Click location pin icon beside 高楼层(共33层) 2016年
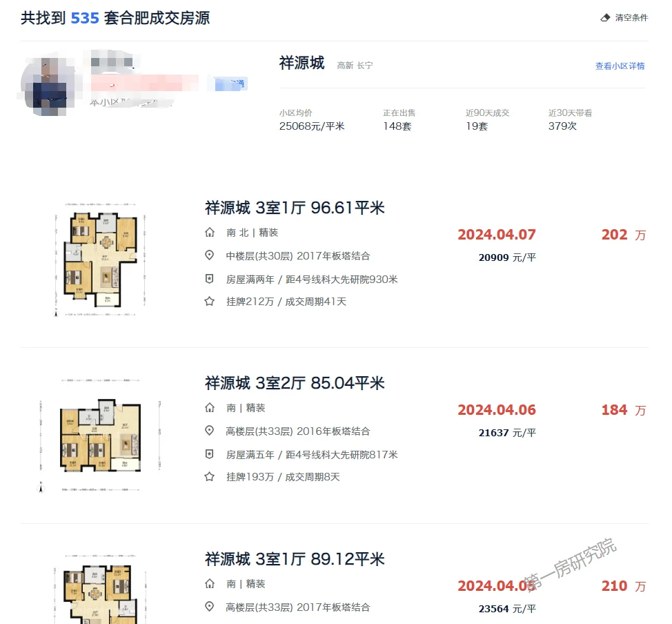The image size is (672, 624). click(x=210, y=431)
